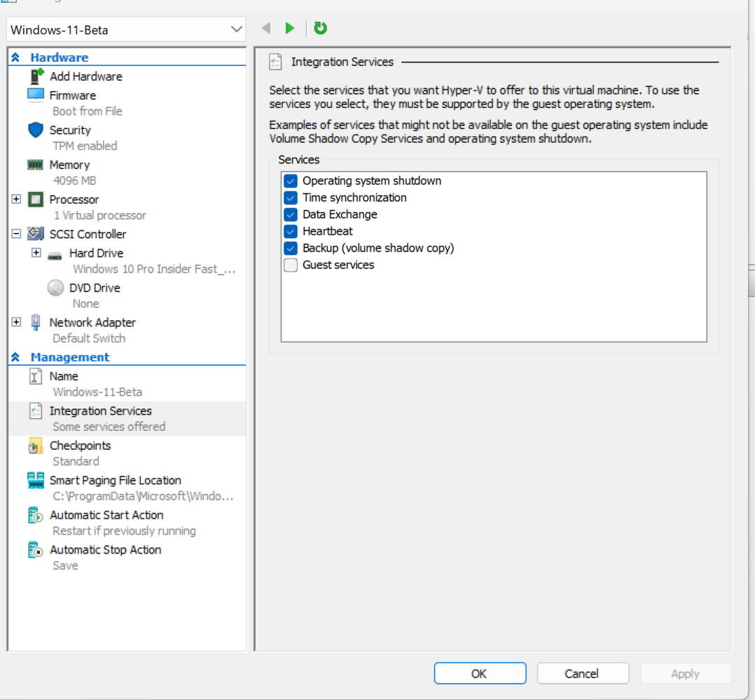
Task: Select the Checkpoints entry
Action: [x=80, y=446]
